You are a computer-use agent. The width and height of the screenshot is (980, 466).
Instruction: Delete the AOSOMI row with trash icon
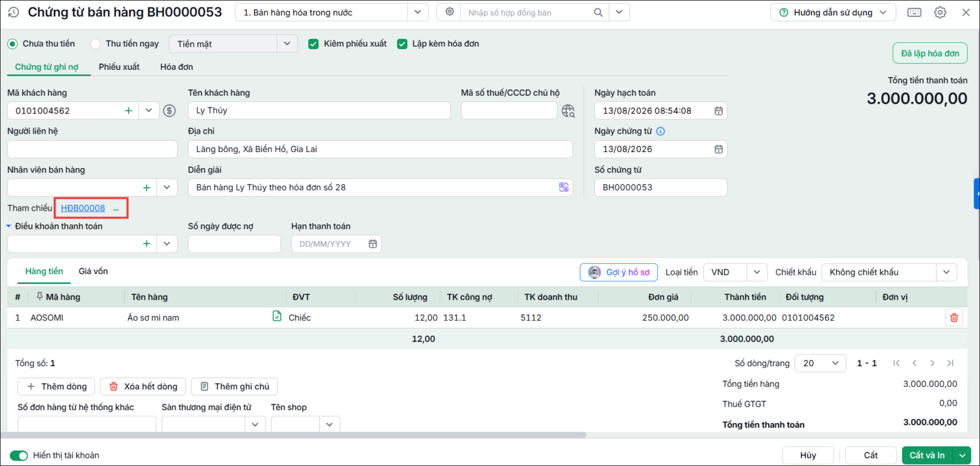pos(954,318)
